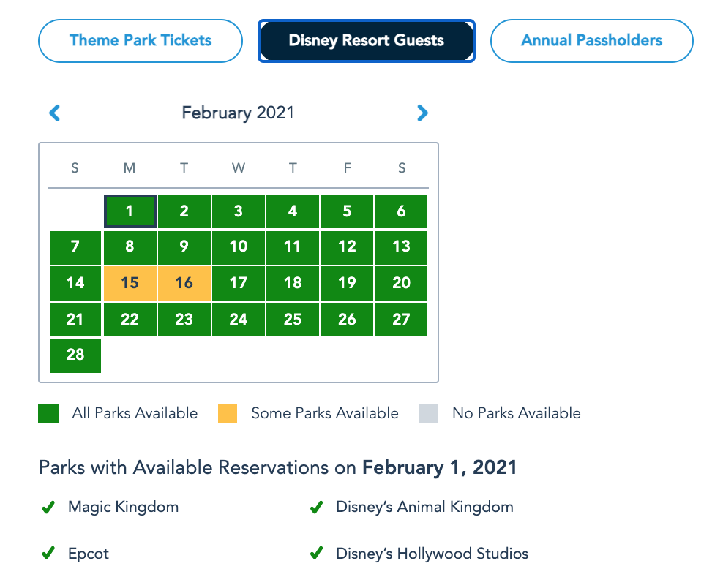
Task: Pick the yellow February 16 date
Action: pos(184,283)
